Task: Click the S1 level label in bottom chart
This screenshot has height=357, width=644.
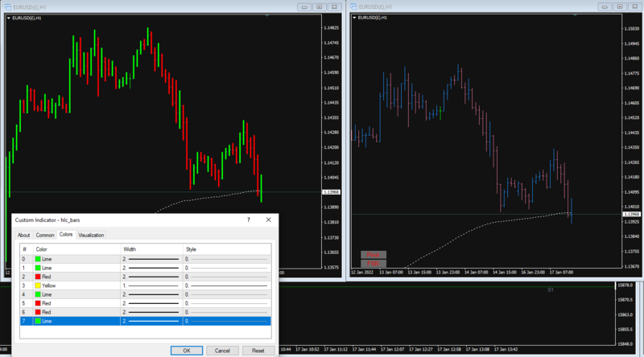Action: point(551,289)
